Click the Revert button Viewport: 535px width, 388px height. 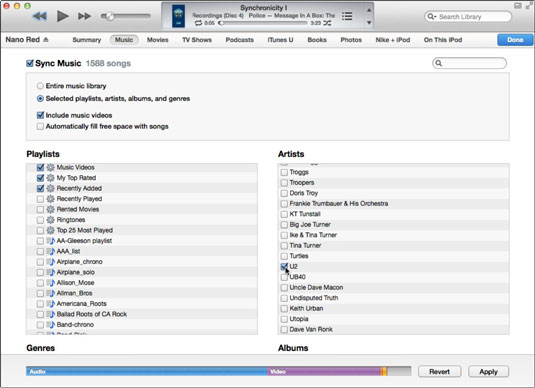(x=439, y=372)
